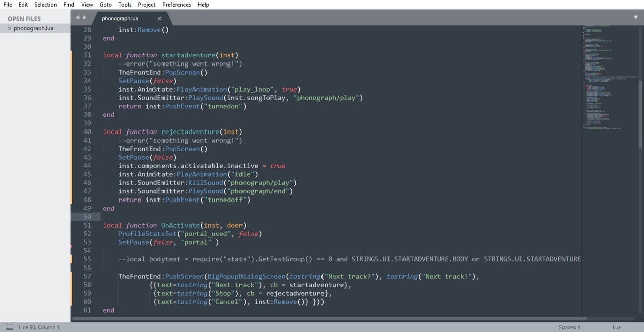Screen dimensions: 644x332
Task: Open the Preferences menu
Action: click(x=176, y=5)
